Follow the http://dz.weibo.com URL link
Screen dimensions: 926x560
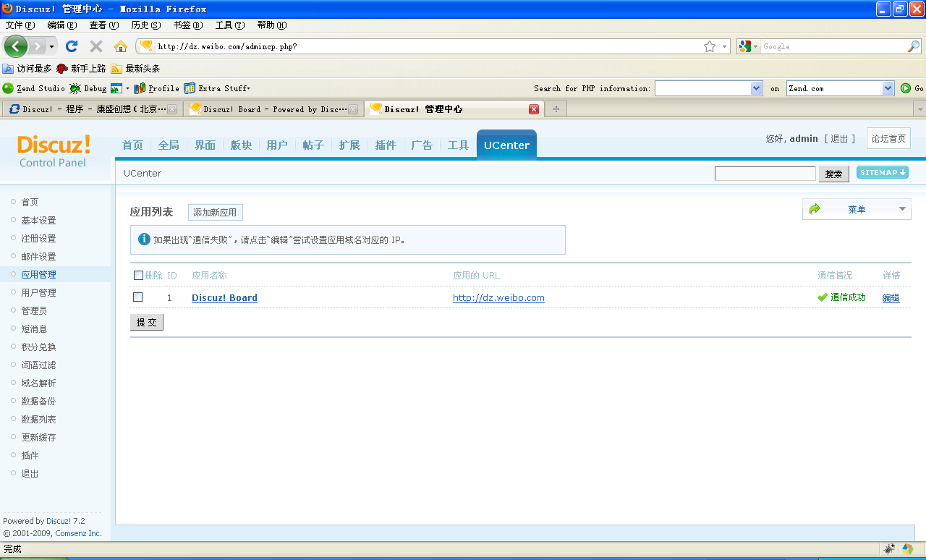pyautogui.click(x=498, y=298)
